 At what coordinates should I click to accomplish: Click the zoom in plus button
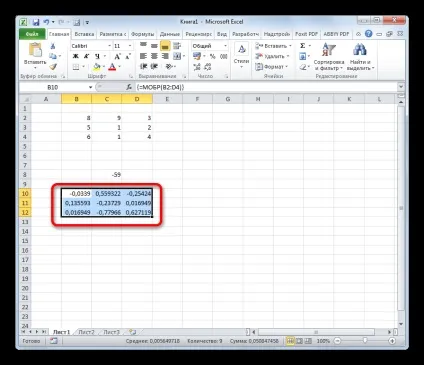392,341
